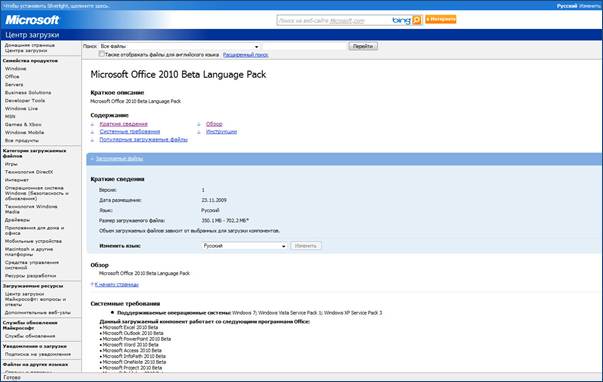Viewport: 603px width, 382px height.
Task: Click the orange 'В Интернете' button
Action: click(440, 19)
